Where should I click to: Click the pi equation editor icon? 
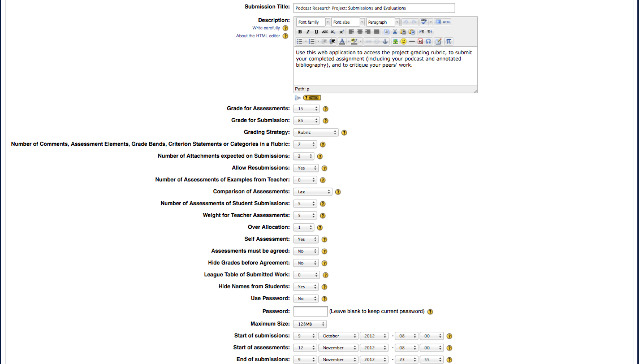pyautogui.click(x=448, y=41)
